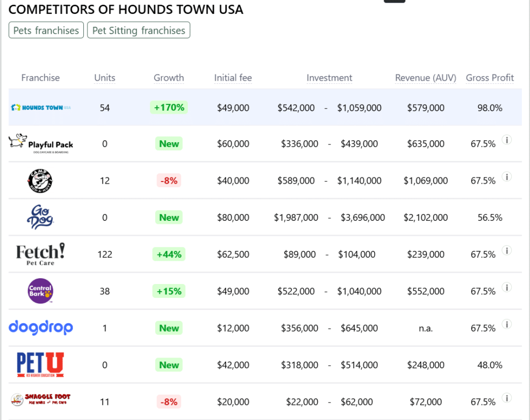Open the Fetch! Pet Care logo
This screenshot has width=530, height=420.
[40, 254]
